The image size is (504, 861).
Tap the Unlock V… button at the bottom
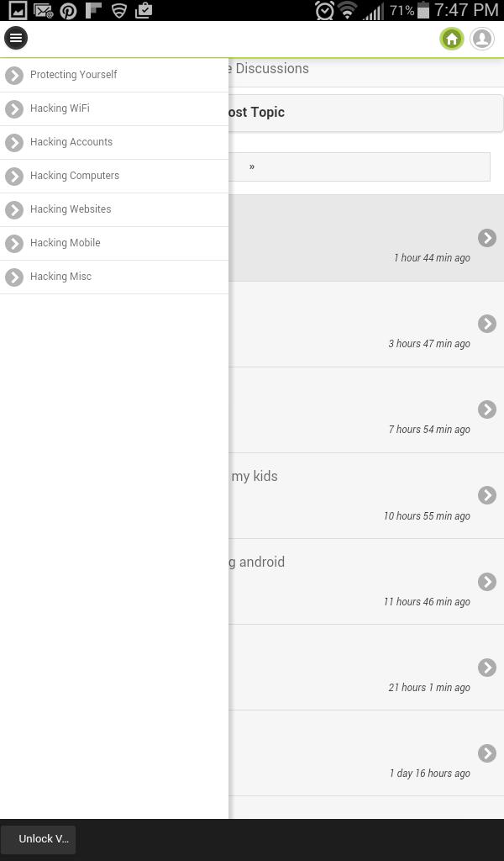pyautogui.click(x=39, y=839)
